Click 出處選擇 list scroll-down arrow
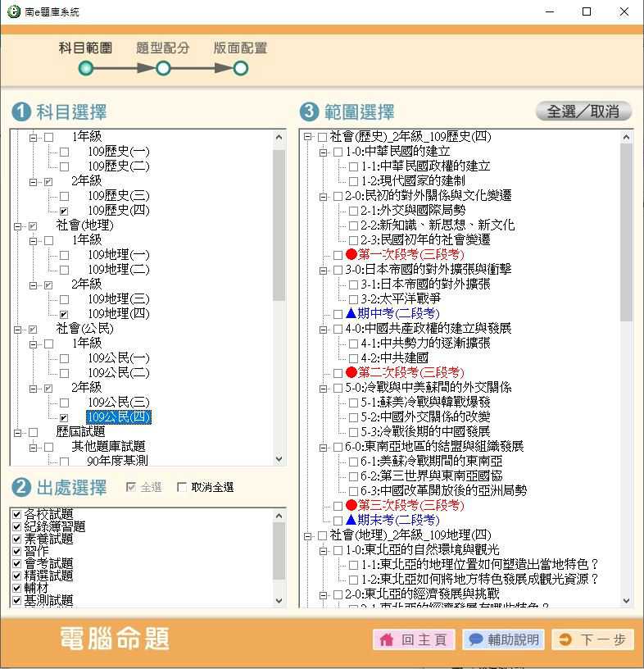The height and width of the screenshot is (669, 644). 279,600
